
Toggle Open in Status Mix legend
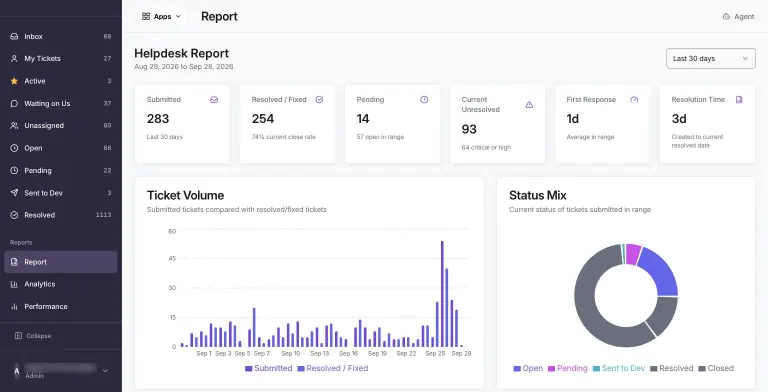pos(528,368)
